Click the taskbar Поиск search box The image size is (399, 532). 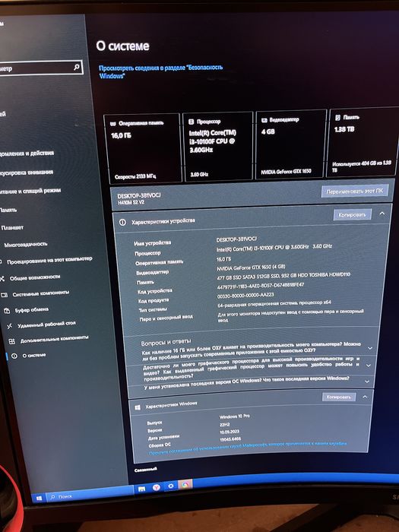pos(90,494)
